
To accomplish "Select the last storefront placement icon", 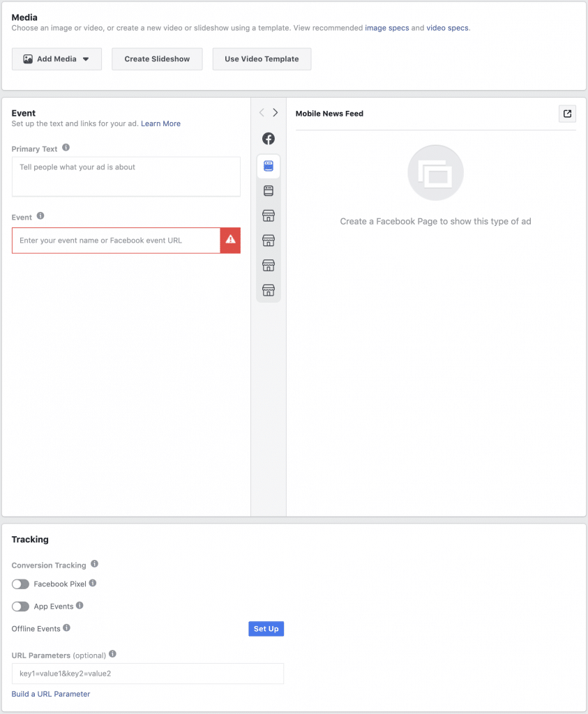I will [269, 290].
